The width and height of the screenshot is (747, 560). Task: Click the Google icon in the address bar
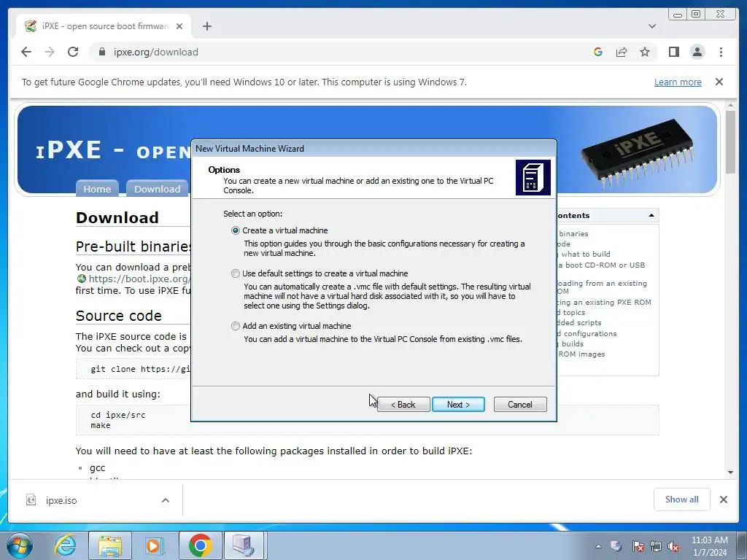pos(598,52)
